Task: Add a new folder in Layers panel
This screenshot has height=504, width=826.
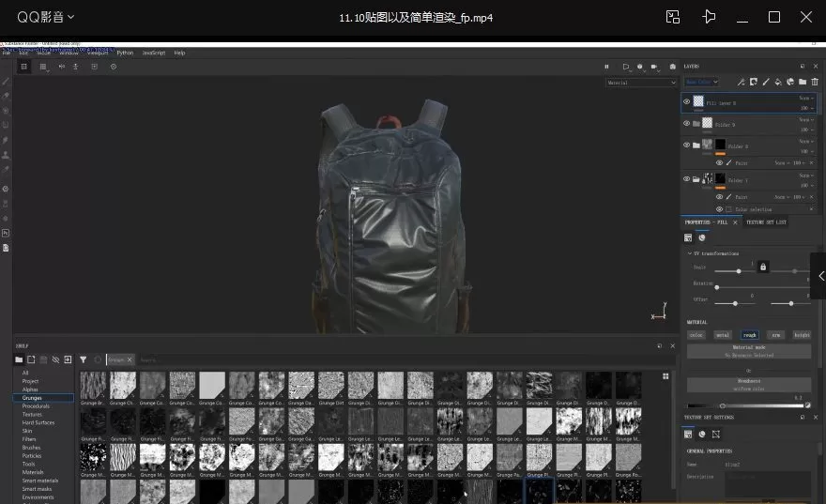Action: 803,82
